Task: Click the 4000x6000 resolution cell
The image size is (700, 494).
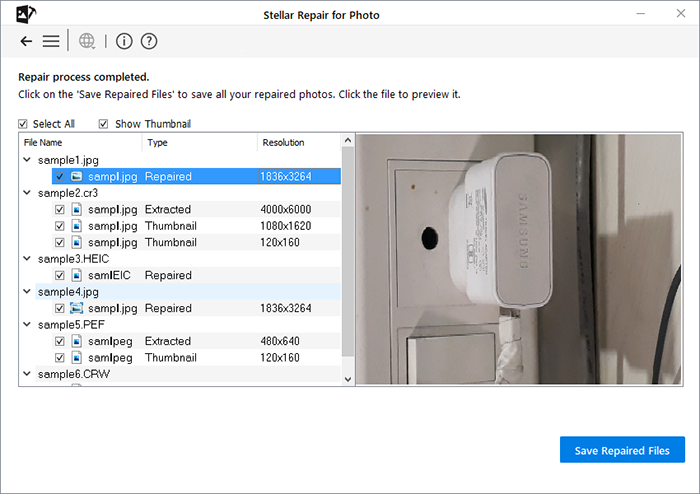Action: (x=286, y=209)
